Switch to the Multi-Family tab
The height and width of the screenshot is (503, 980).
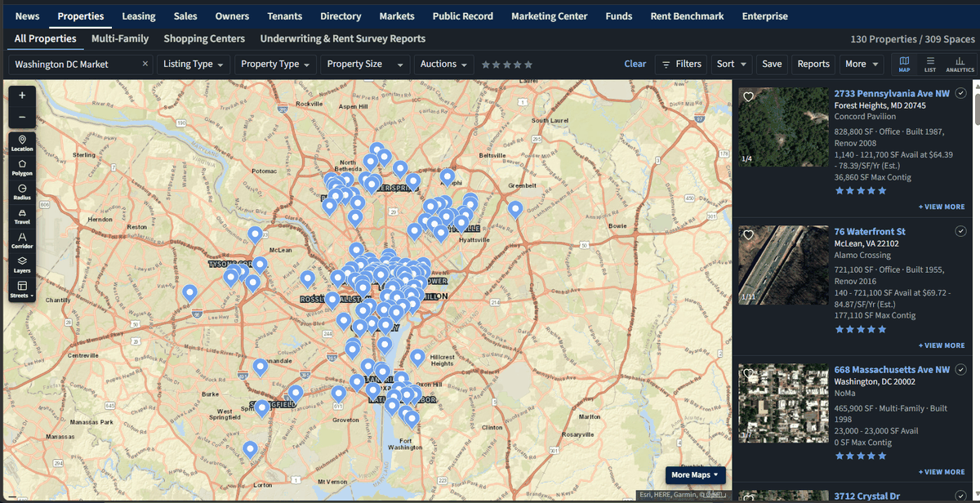120,38
